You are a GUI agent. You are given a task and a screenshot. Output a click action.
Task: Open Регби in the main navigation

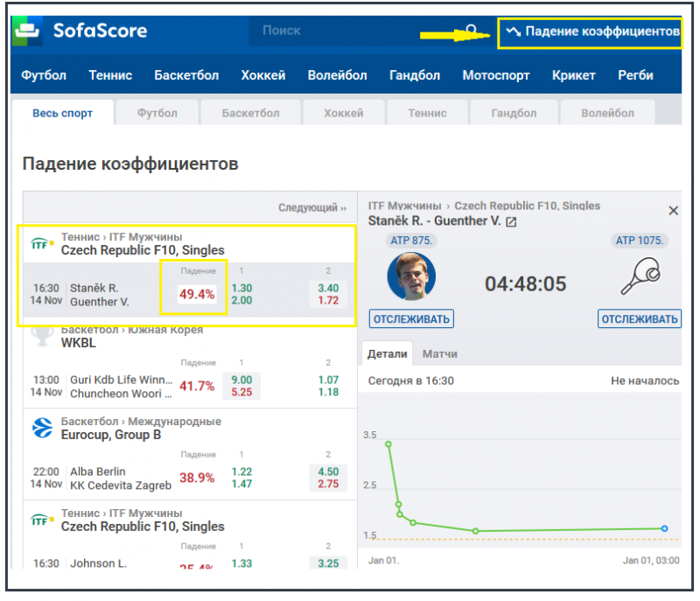coord(636,75)
